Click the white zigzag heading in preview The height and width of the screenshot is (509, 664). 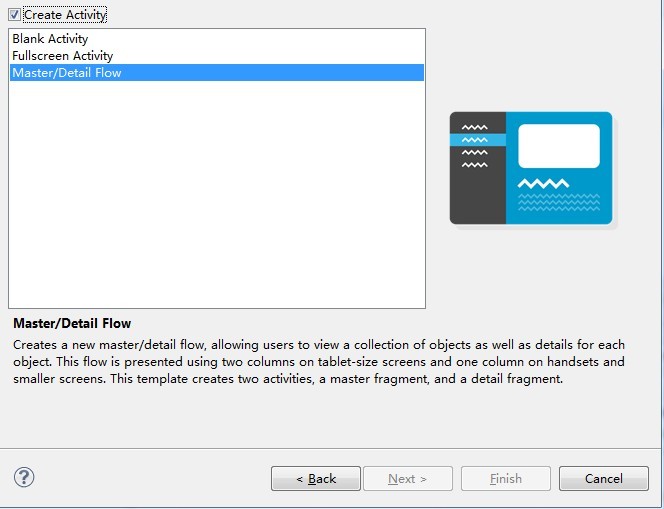[x=543, y=184]
